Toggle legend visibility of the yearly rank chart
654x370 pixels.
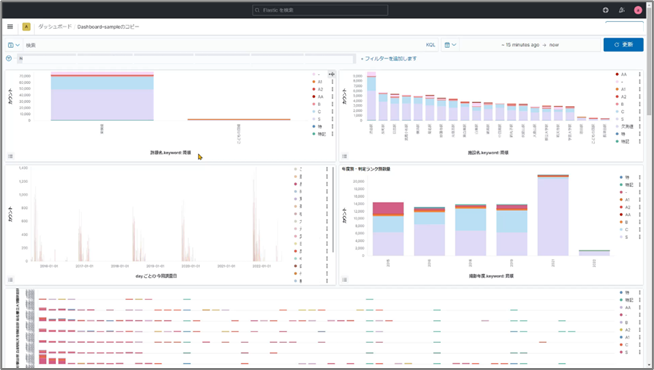click(345, 279)
